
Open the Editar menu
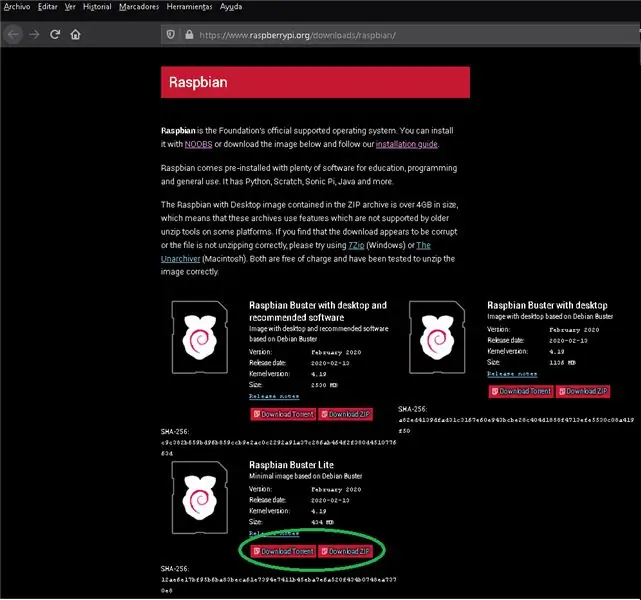pyautogui.click(x=47, y=7)
